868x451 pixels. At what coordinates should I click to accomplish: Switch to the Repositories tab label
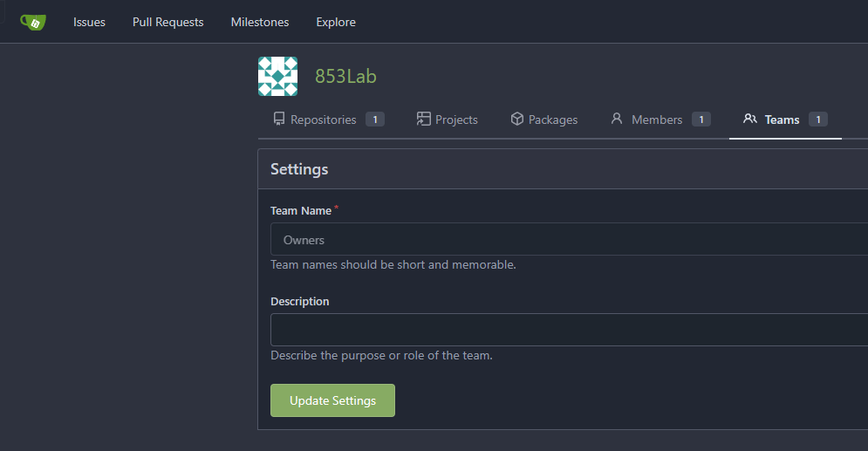click(x=324, y=120)
